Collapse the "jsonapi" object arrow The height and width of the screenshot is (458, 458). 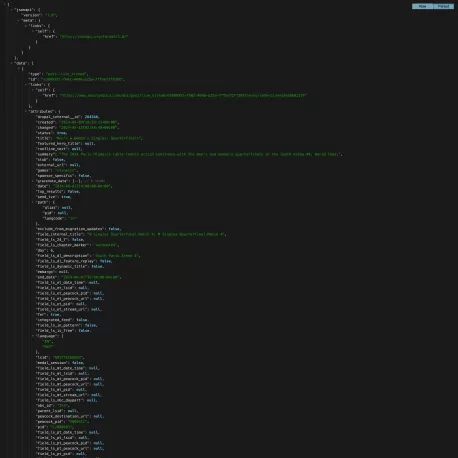(x=12, y=10)
